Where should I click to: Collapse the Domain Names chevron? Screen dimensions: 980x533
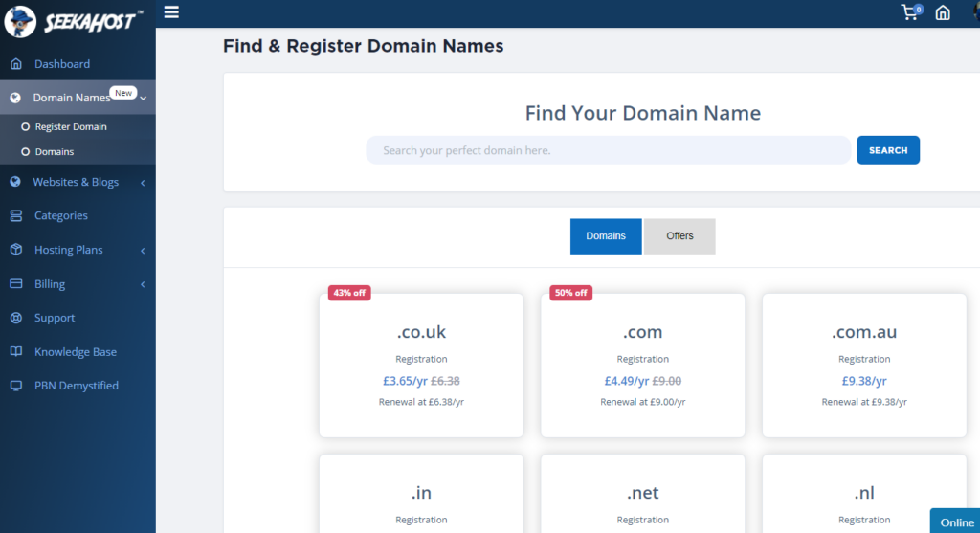point(144,99)
